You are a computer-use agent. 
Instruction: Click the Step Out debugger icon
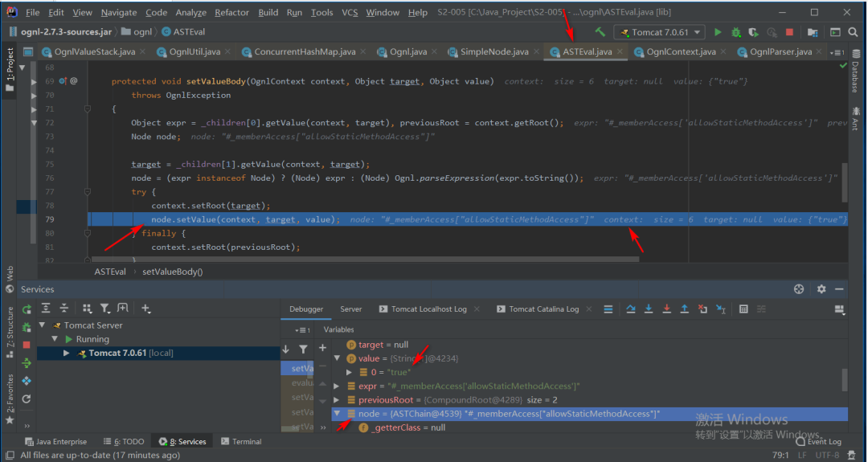685,309
